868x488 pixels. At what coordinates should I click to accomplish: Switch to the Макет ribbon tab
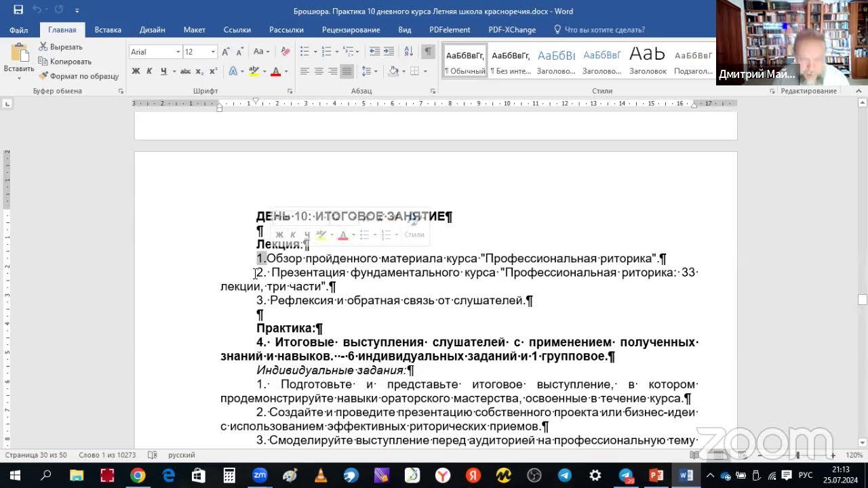[194, 30]
